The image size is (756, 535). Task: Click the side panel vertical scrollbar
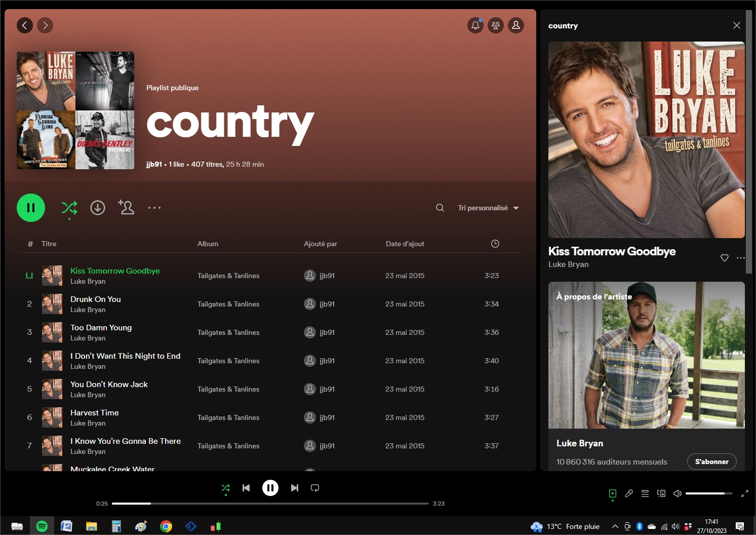(749, 142)
